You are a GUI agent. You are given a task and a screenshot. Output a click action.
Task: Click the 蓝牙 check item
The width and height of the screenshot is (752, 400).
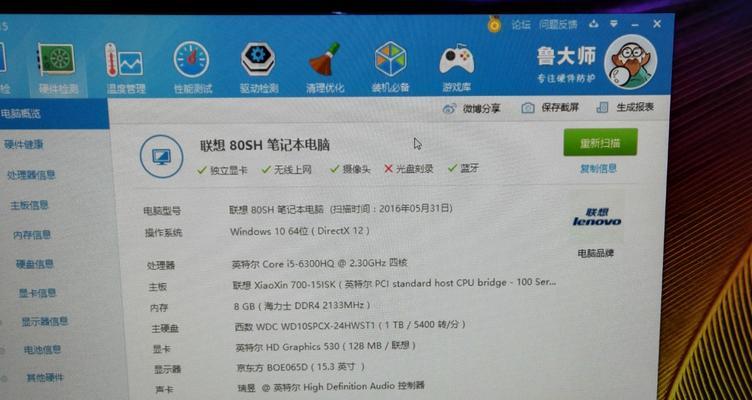[463, 168]
